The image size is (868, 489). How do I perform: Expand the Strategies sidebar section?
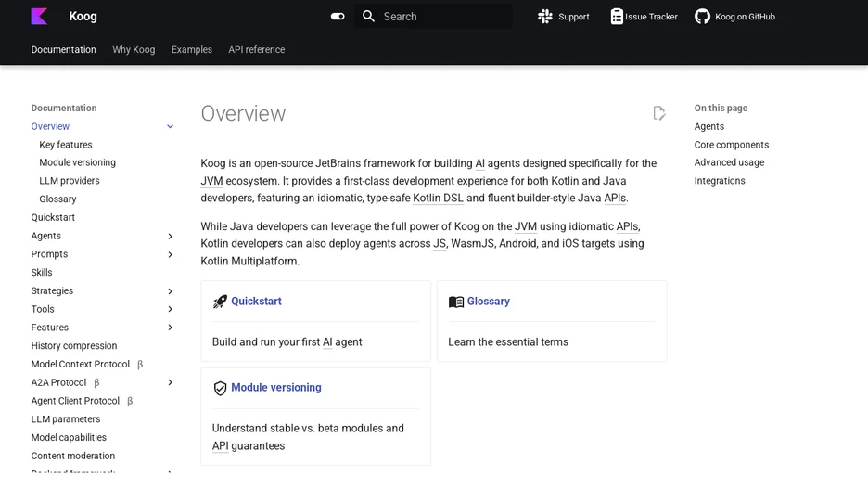[x=170, y=290]
